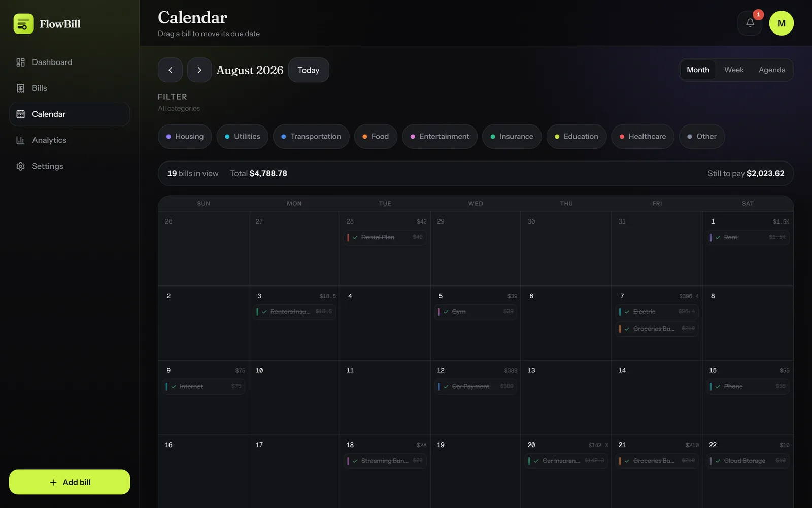
Task: Open the Gym bill entry
Action: point(476,312)
